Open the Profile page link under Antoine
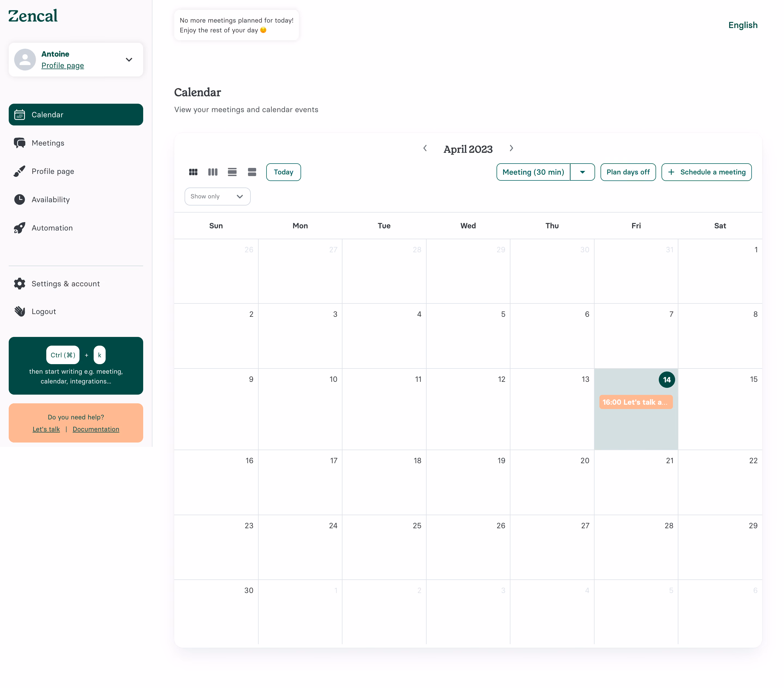 (x=63, y=66)
